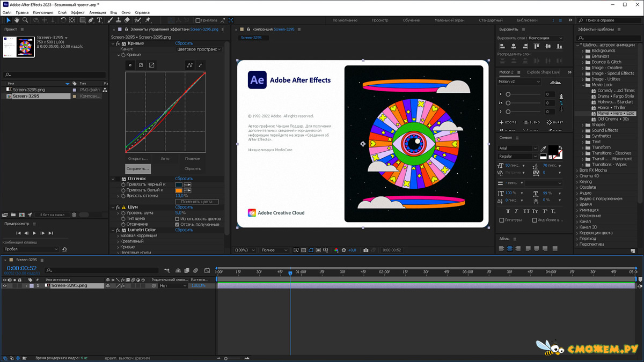Jump to last frame in Preview
This screenshot has width=644, height=362.
point(50,233)
